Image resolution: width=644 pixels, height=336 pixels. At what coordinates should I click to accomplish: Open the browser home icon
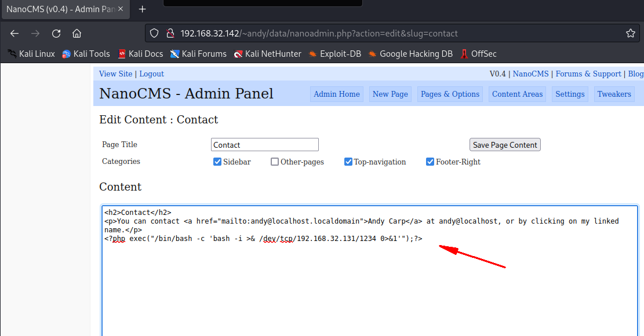(x=77, y=34)
